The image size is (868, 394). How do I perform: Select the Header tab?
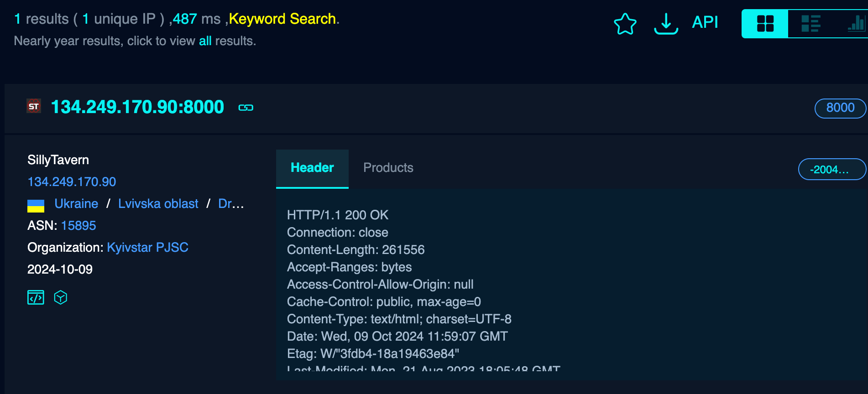point(312,168)
